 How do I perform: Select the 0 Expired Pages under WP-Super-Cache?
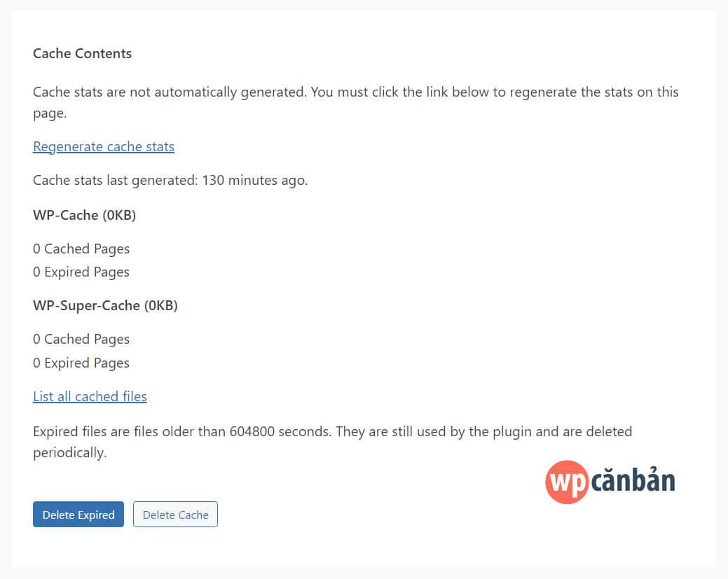click(x=81, y=363)
